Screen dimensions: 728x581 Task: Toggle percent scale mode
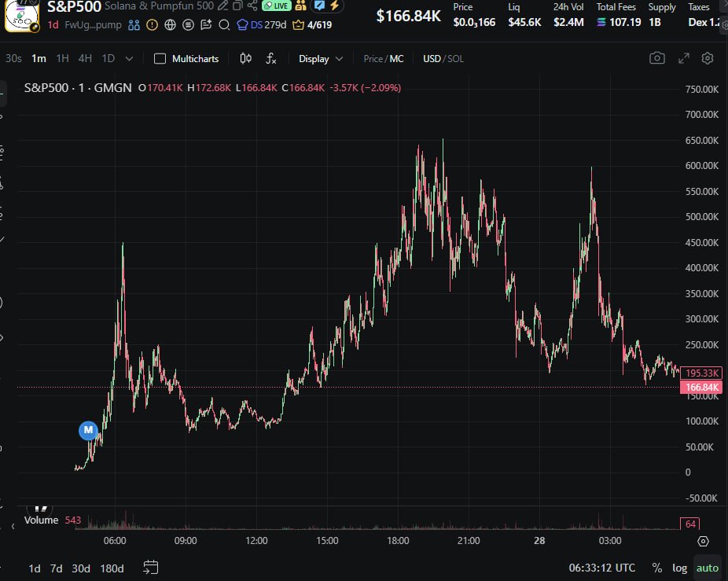pos(656,568)
